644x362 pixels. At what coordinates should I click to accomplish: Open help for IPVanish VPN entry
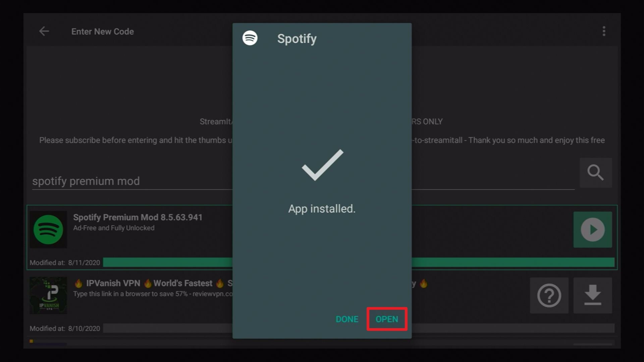click(x=549, y=295)
